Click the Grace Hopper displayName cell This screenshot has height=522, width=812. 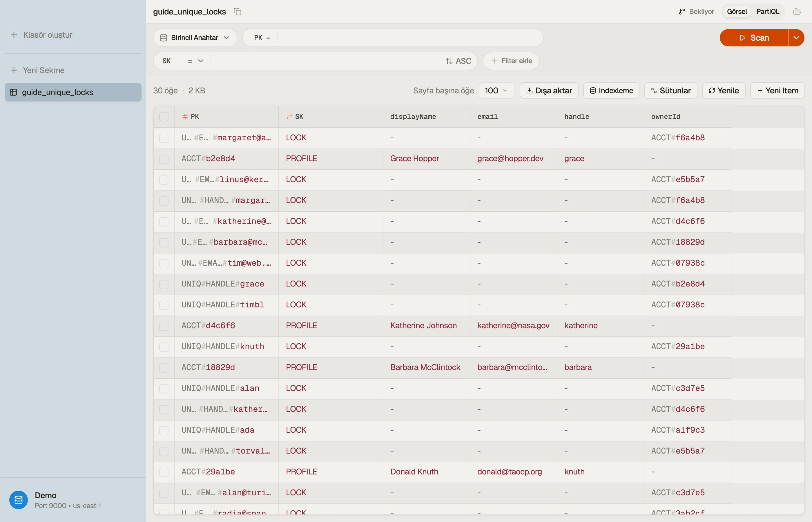(426, 159)
